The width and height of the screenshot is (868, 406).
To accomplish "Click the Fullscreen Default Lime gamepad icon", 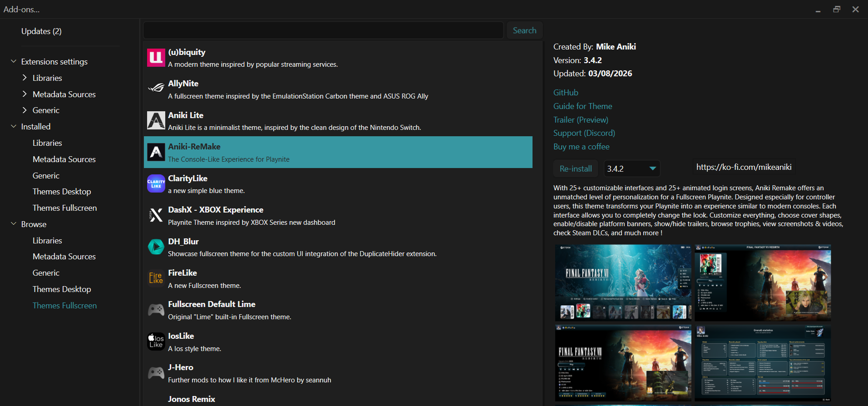I will pyautogui.click(x=156, y=310).
